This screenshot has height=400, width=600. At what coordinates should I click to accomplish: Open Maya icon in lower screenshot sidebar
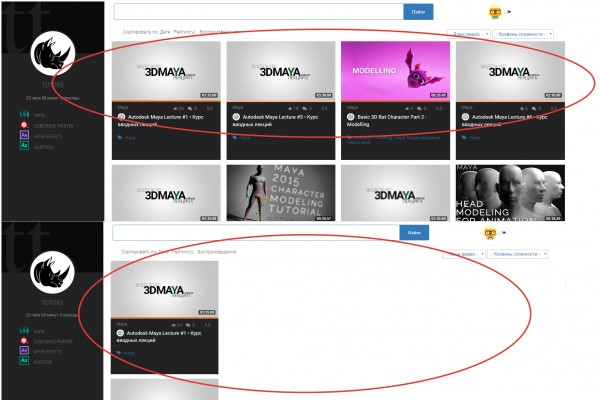[24, 330]
